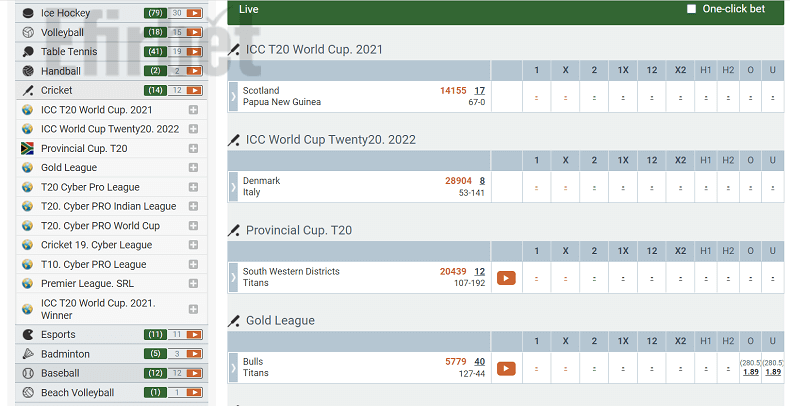Play South Western Districts vs Titans stream
This screenshot has width=790, height=406.
click(506, 278)
